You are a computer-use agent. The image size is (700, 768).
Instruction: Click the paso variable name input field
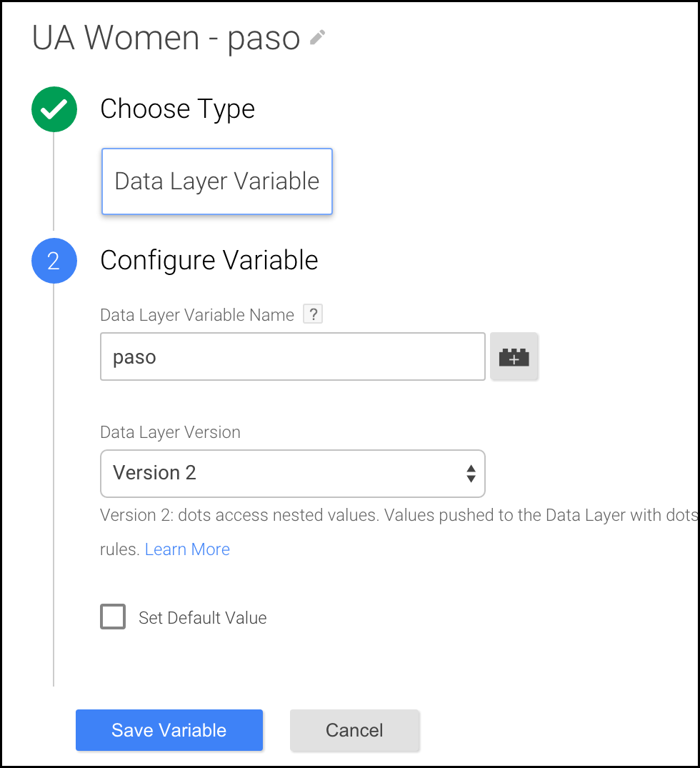(292, 356)
